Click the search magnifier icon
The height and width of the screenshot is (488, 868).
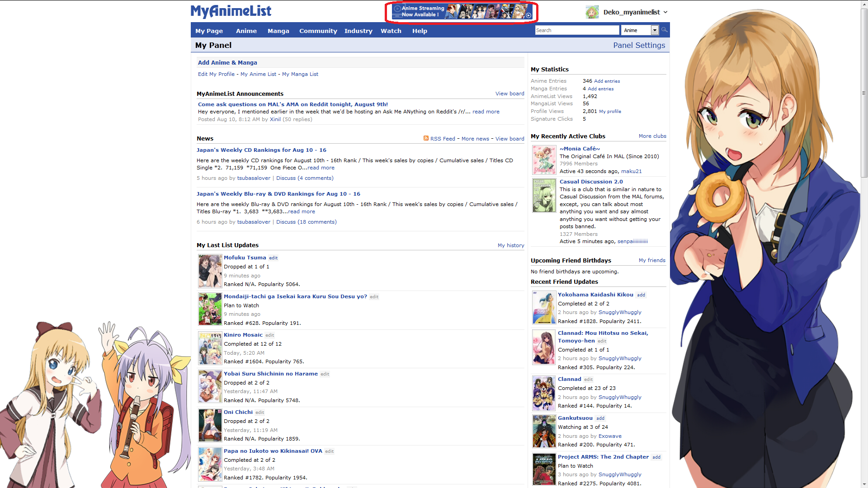[x=664, y=30]
